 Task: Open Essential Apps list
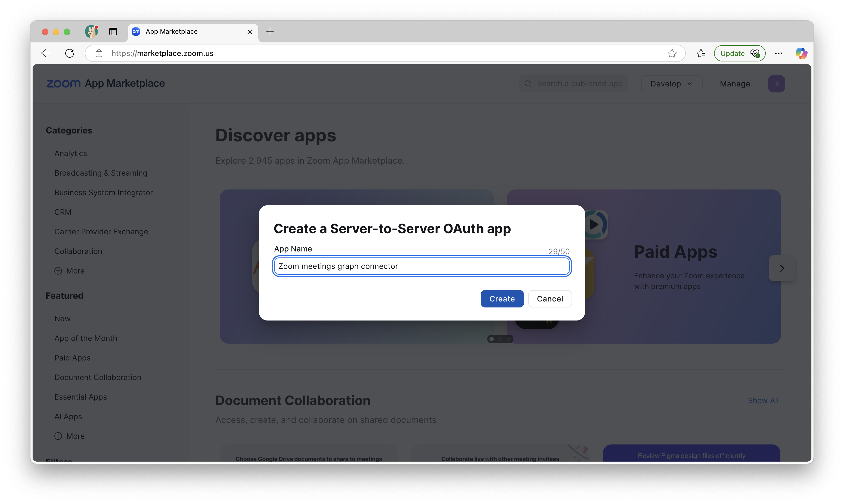[x=80, y=397]
